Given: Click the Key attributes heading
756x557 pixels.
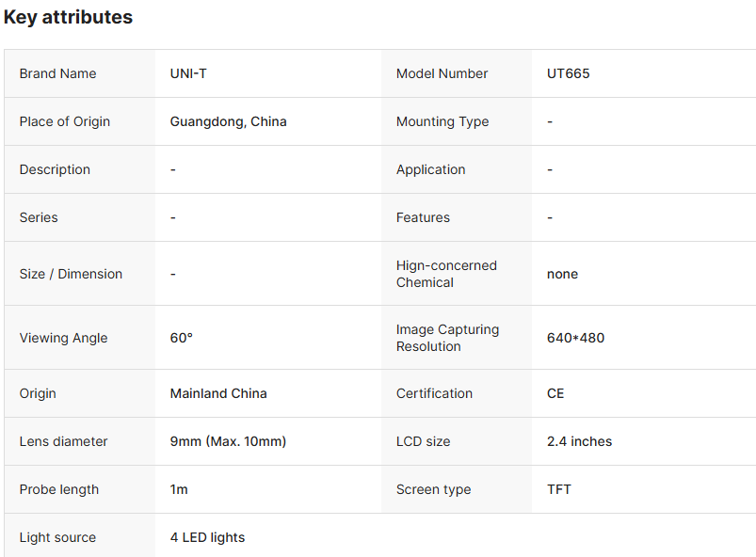Looking at the screenshot, I should (68, 17).
